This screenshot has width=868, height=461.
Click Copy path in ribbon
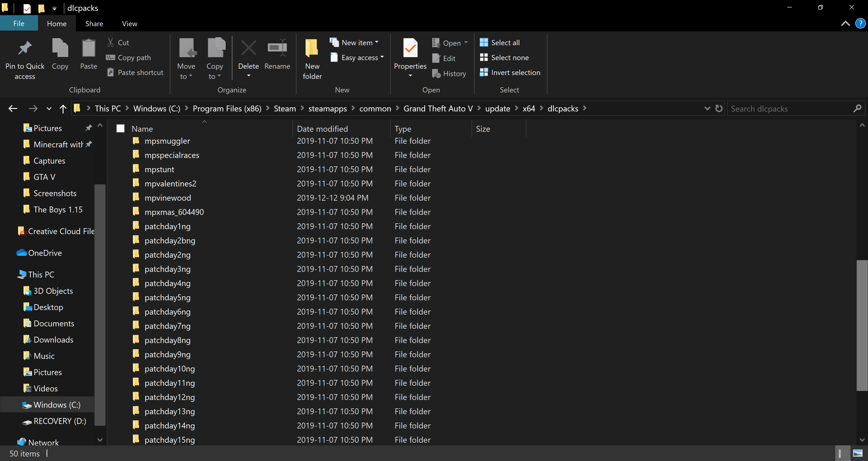point(128,58)
